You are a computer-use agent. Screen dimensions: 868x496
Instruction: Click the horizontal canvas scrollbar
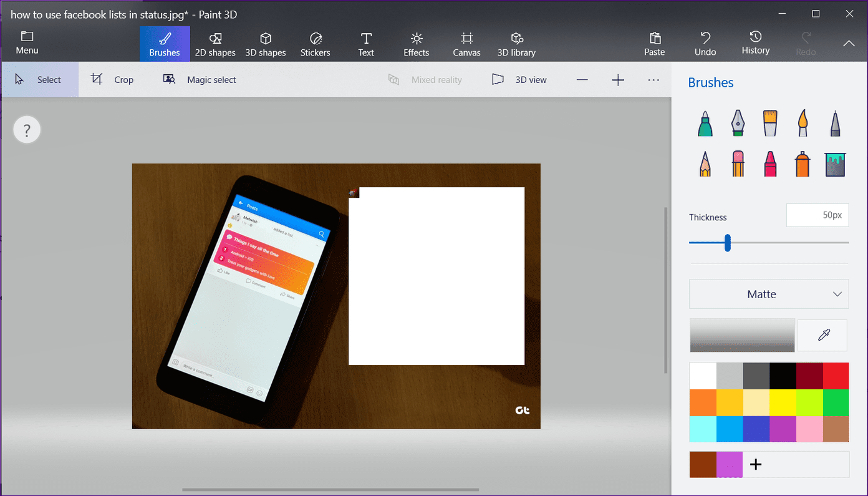tap(330, 490)
